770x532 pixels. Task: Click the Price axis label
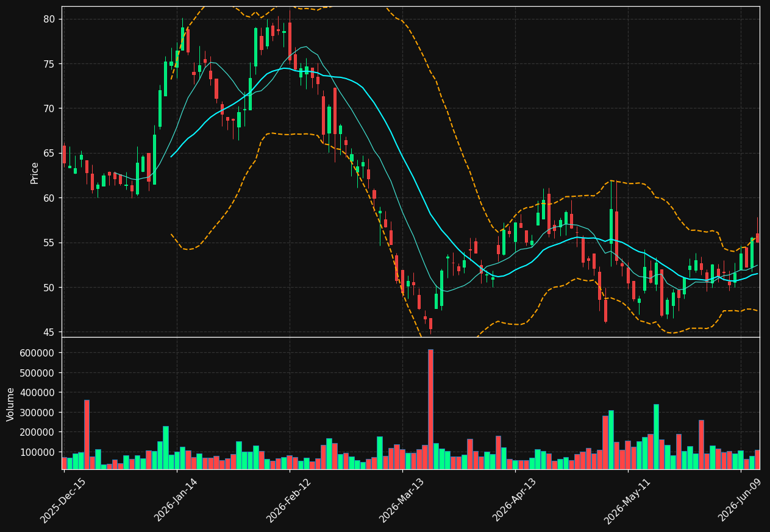coord(35,172)
